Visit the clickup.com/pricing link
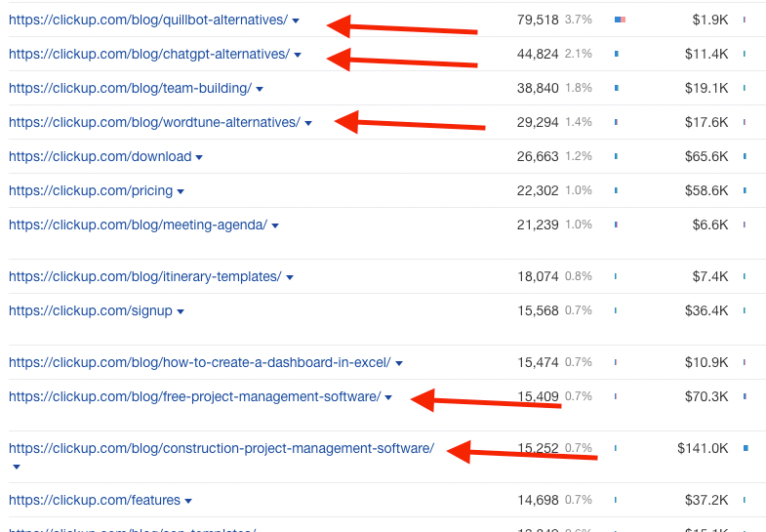This screenshot has height=532, width=766. 91,190
